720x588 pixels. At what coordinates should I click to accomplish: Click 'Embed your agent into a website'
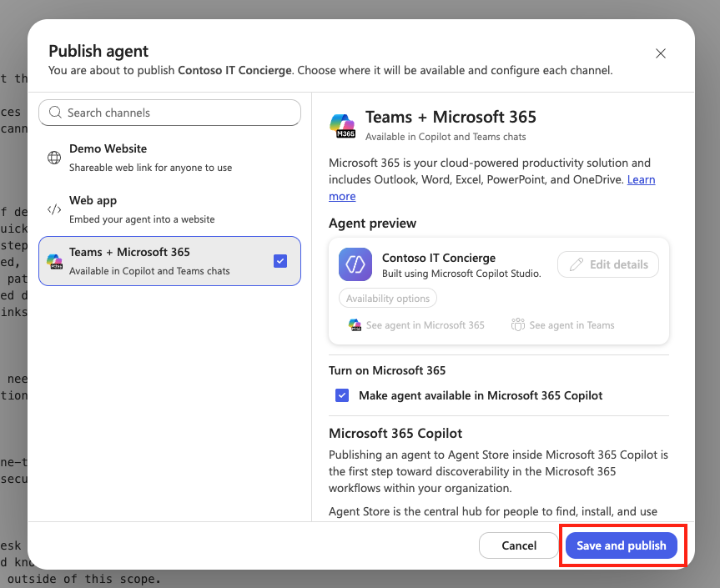click(x=142, y=219)
